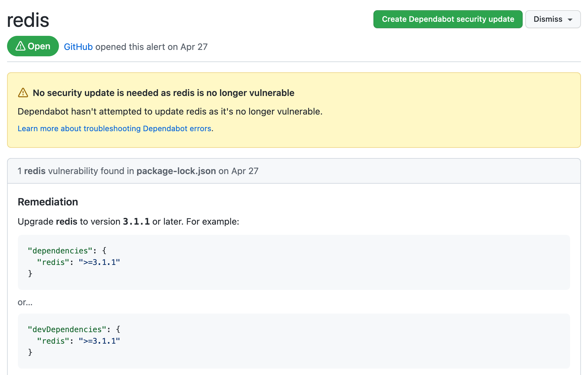Click the Dismiss caret arrow
Viewport: 588px width, 375px height.
(570, 20)
